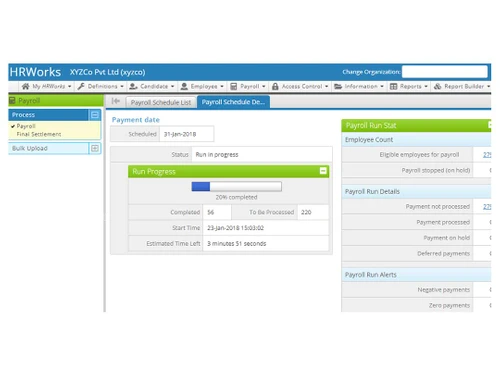
Task: Click the wrench icon for Definitions
Action: pos(81,86)
